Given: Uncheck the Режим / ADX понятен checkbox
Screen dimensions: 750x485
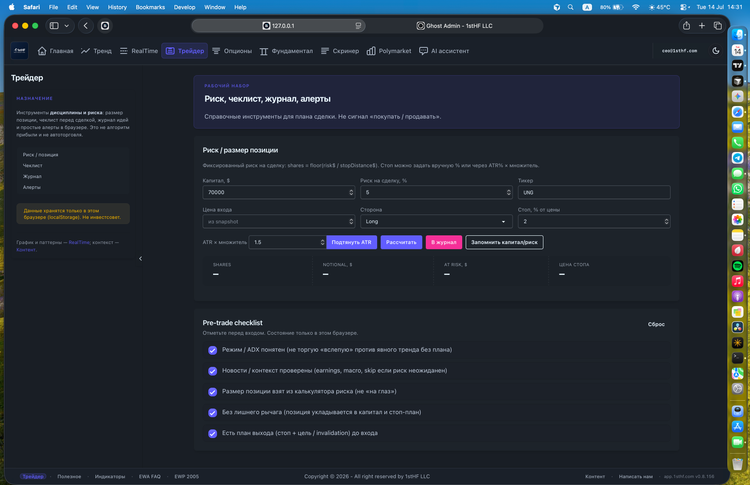Looking at the screenshot, I should coord(212,350).
